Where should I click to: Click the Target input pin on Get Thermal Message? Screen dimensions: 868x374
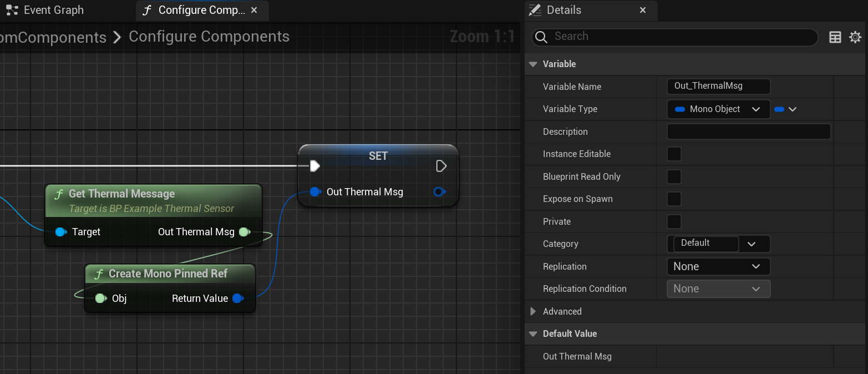point(60,232)
